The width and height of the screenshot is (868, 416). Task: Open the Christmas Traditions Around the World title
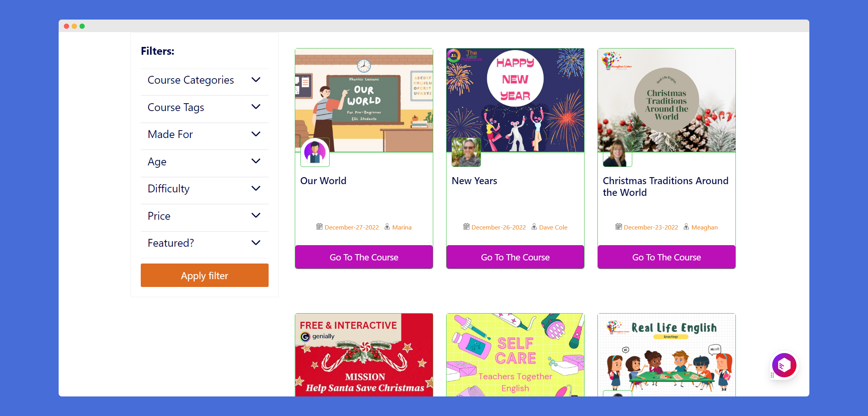[665, 186]
